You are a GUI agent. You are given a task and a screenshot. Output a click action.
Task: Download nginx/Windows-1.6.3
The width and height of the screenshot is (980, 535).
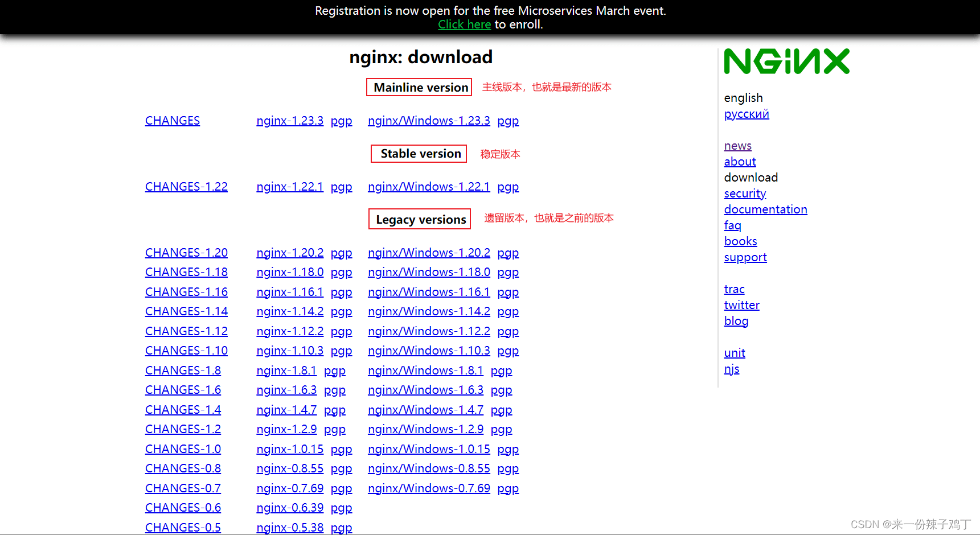click(x=425, y=390)
